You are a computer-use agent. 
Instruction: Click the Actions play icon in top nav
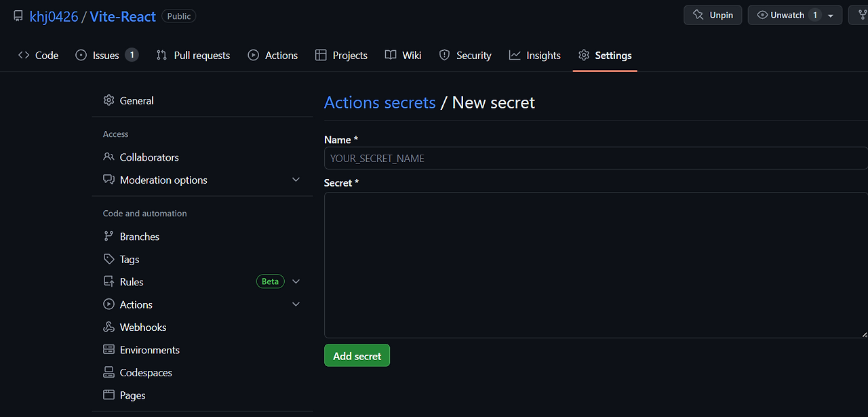254,55
